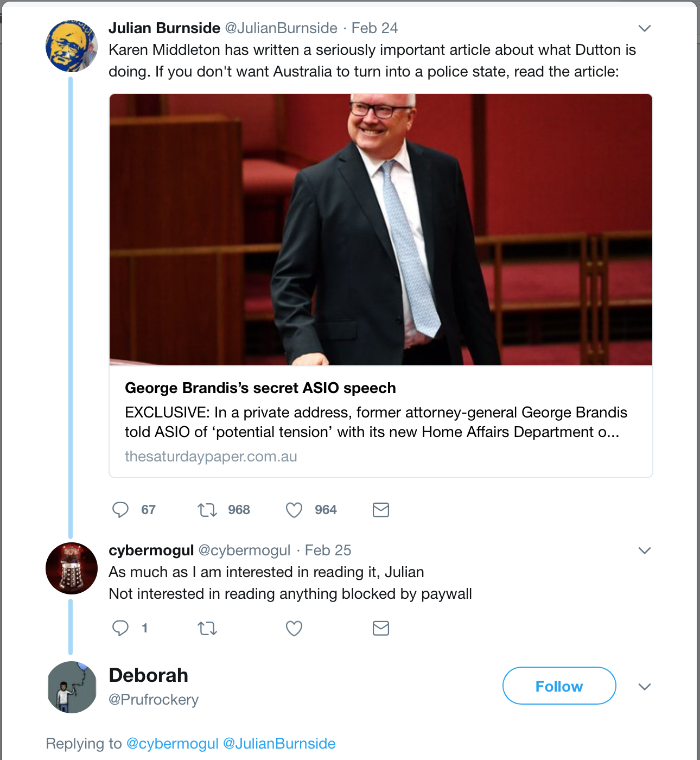Open "George Brandis's secret ASIO speech" headline

point(260,388)
